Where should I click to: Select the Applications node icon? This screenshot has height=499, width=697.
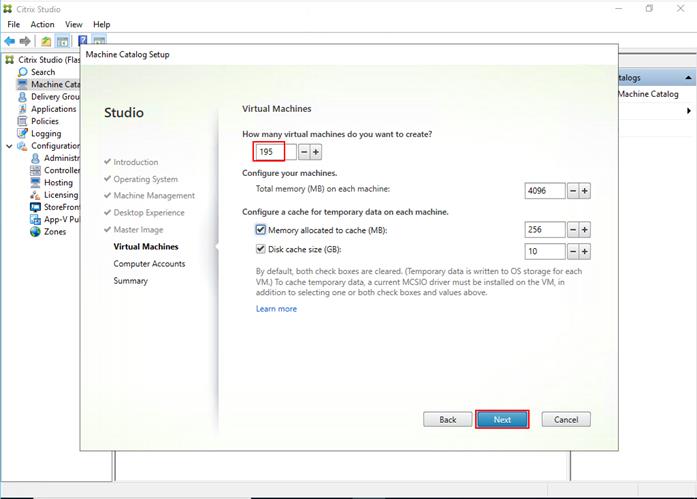(x=22, y=109)
